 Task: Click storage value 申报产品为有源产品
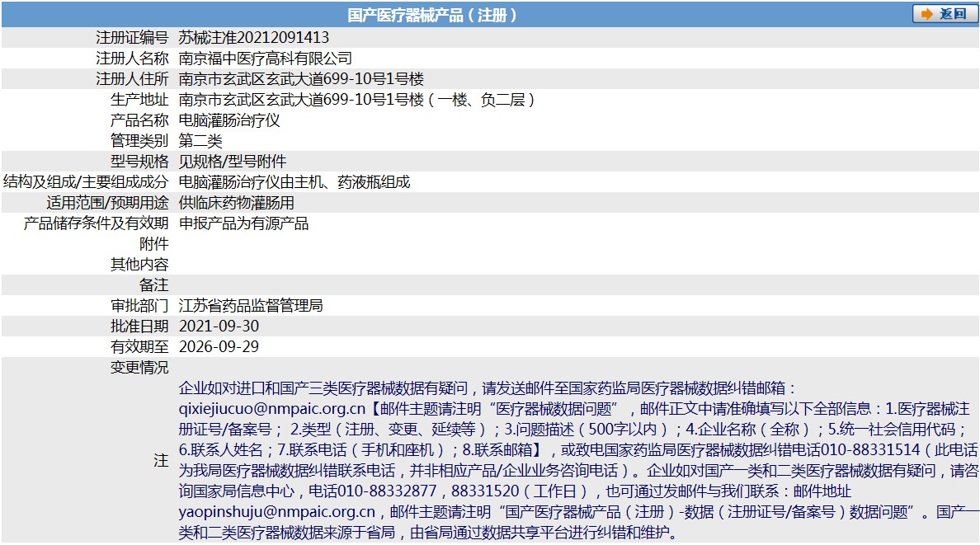[x=243, y=223]
